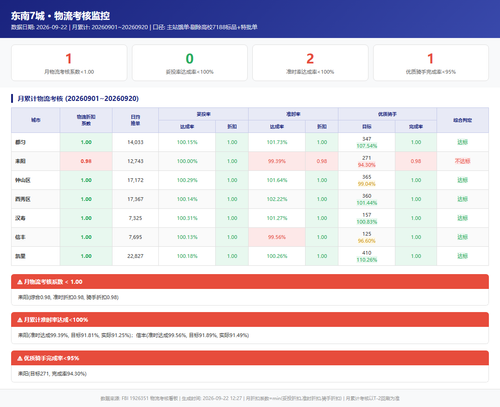Click the red 99.39% 准时率 cell
Image resolution: width=500 pixels, height=407 pixels.
coord(277,161)
